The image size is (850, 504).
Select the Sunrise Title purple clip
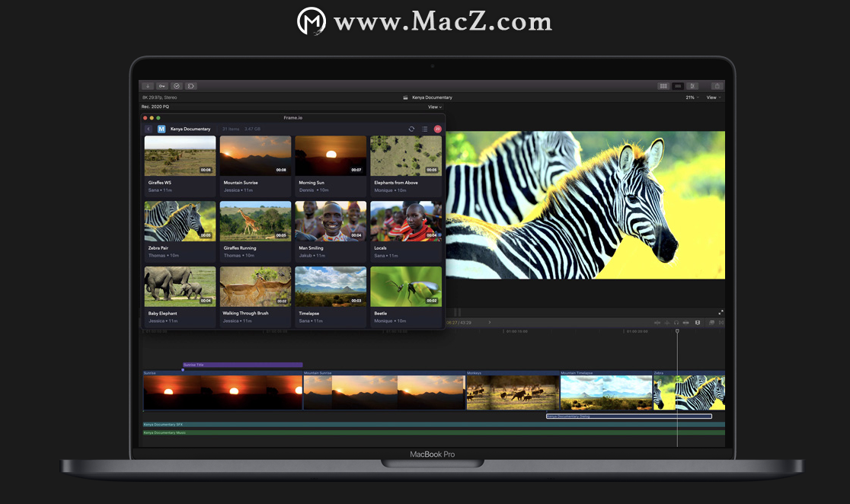click(243, 365)
